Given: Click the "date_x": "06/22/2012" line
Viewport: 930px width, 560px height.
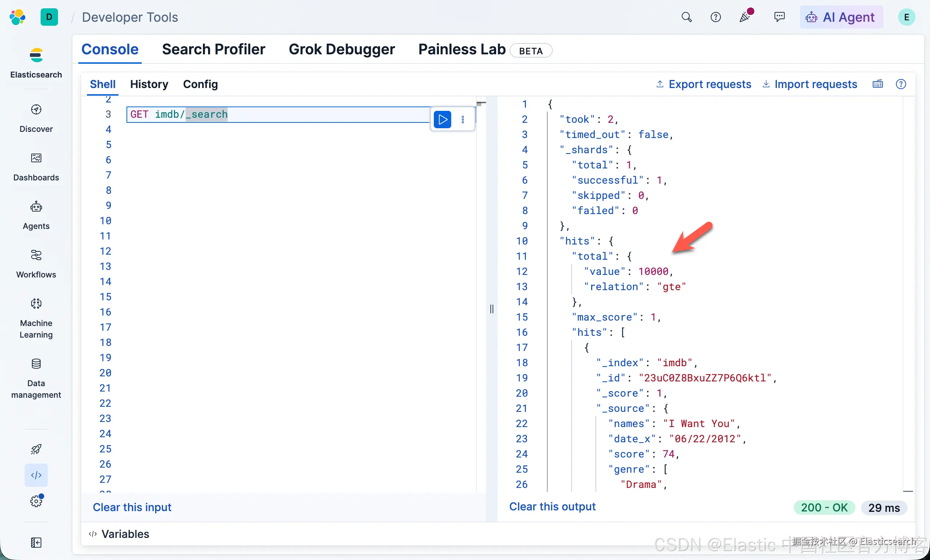Looking at the screenshot, I should point(677,439).
